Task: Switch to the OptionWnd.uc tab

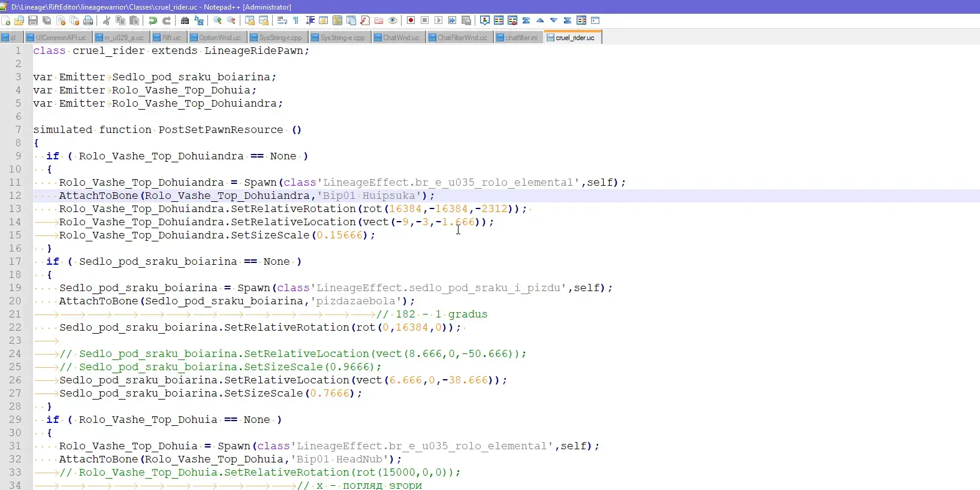Action: (217, 37)
